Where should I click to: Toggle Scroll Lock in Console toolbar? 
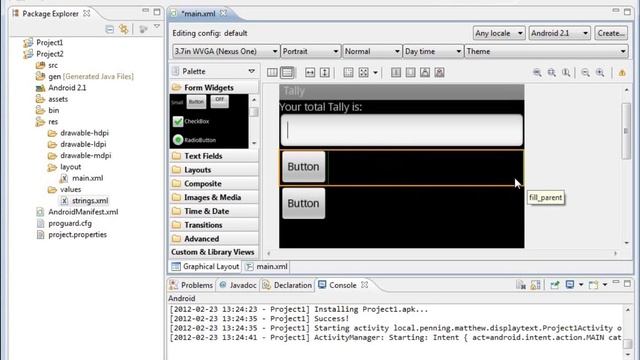[536, 285]
